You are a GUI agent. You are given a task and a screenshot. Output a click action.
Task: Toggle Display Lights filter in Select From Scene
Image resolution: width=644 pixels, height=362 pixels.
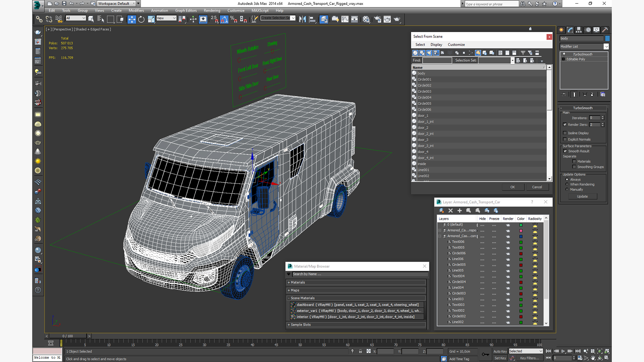(x=429, y=53)
